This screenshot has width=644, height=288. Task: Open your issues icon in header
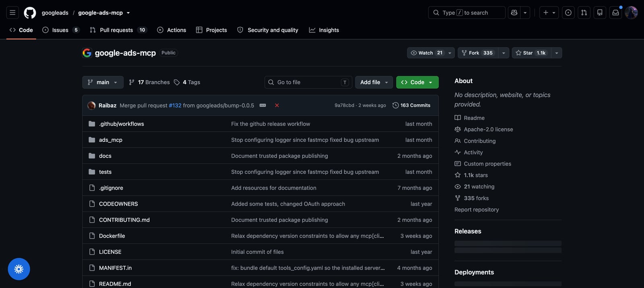pos(568,12)
